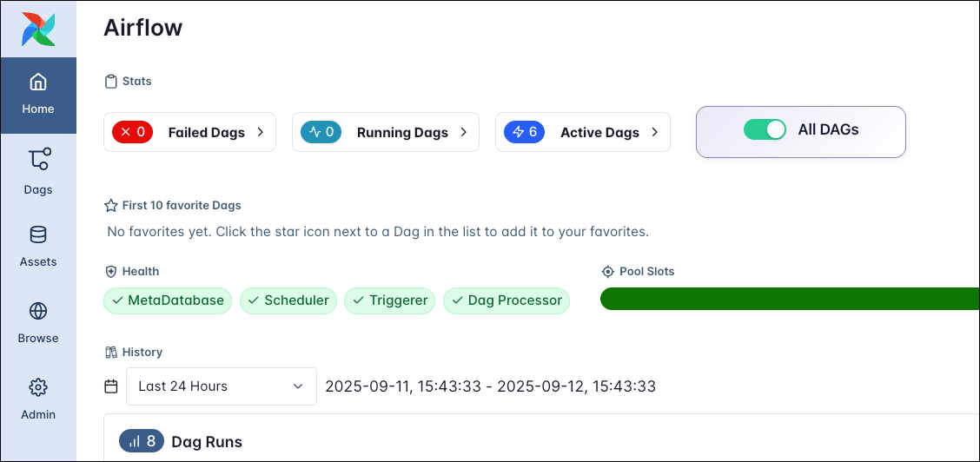This screenshot has width=980, height=462.
Task: Click the Active Dags stat button
Action: pos(582,133)
